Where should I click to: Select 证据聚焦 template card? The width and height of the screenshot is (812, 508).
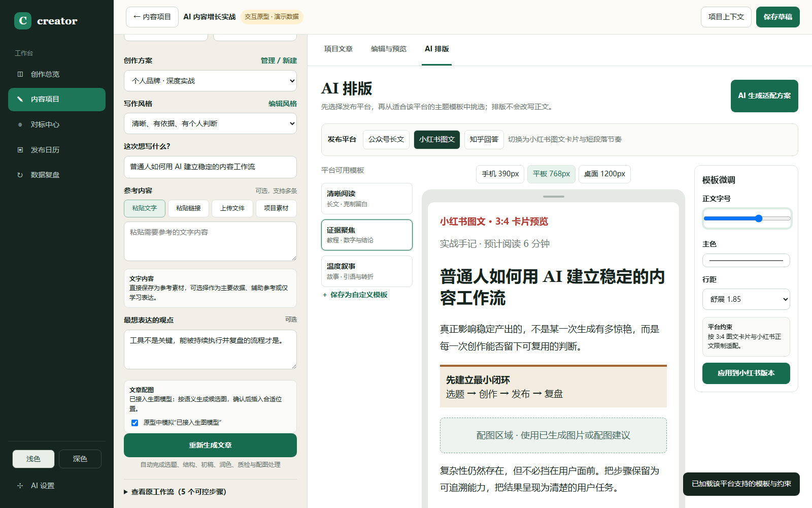tap(366, 235)
